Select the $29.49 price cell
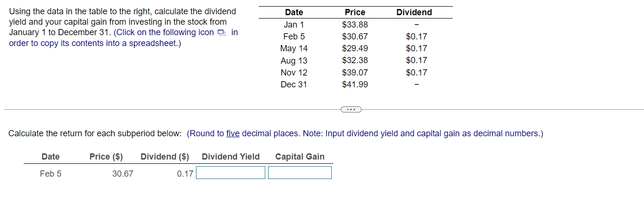644x198 pixels. click(355, 48)
